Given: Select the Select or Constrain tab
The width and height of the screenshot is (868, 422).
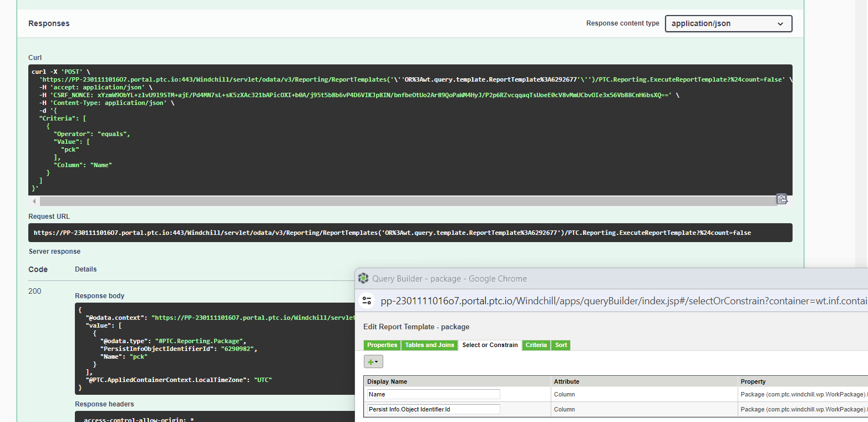Looking at the screenshot, I should pos(490,345).
